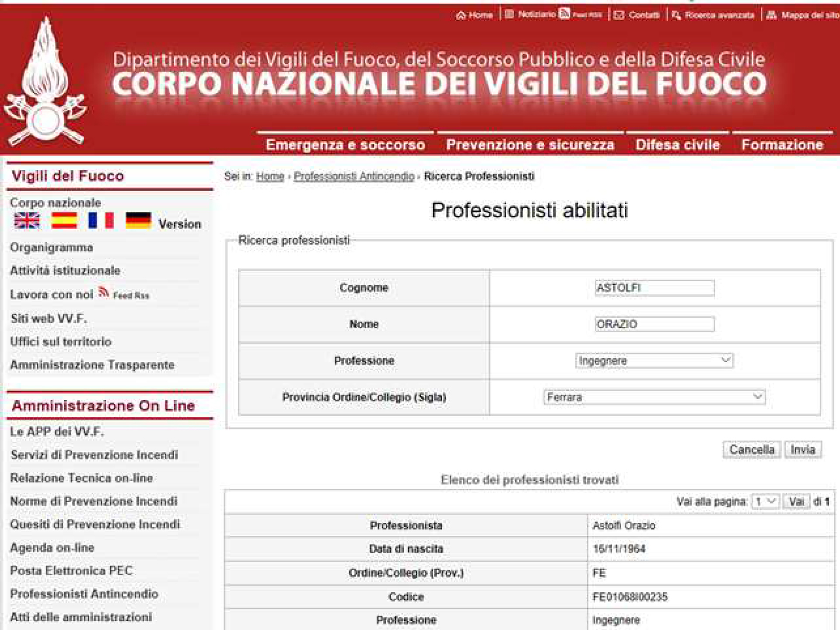Open Le APP dei VV.F. link
The image size is (840, 630).
(x=57, y=432)
